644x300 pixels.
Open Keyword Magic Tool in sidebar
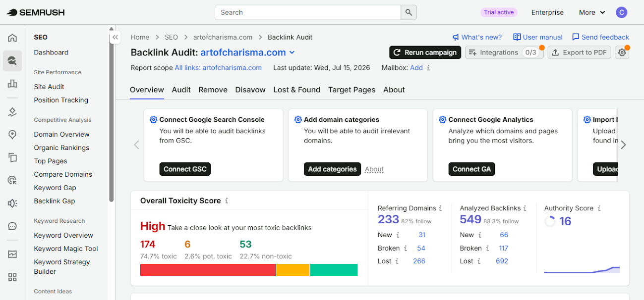tap(66, 249)
